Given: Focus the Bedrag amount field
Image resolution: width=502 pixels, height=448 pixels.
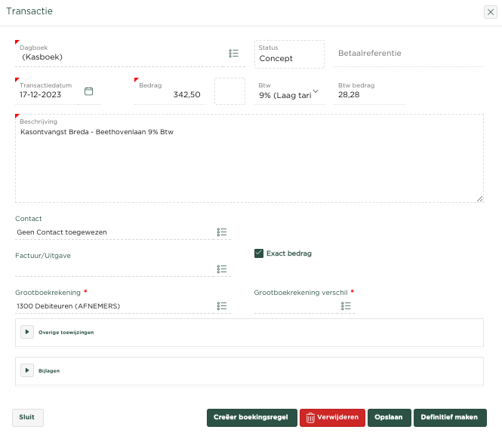Looking at the screenshot, I should coord(170,95).
